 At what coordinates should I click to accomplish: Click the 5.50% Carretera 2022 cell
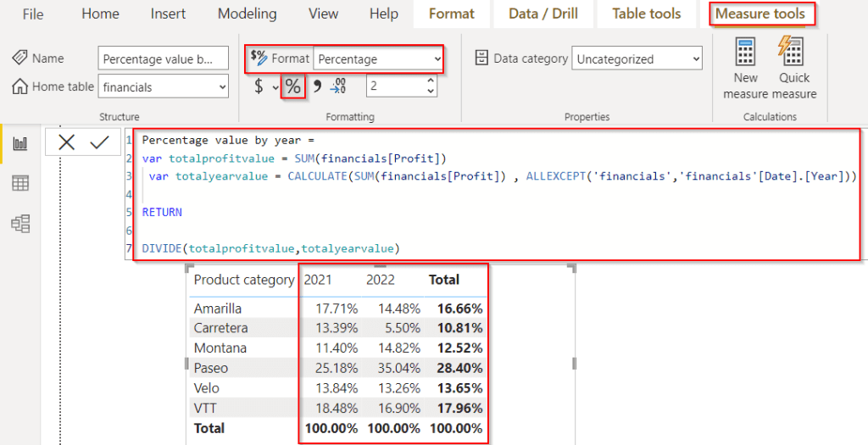pyautogui.click(x=401, y=328)
